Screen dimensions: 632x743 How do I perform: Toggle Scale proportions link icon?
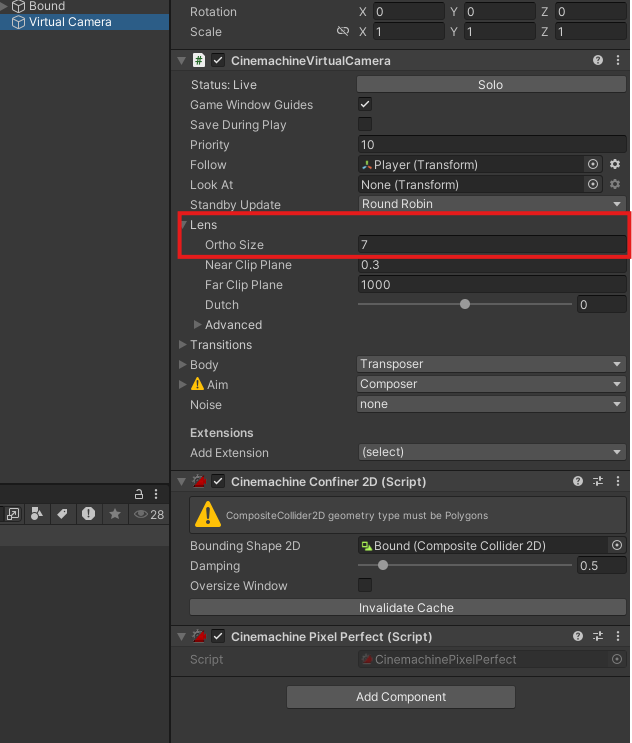[343, 31]
